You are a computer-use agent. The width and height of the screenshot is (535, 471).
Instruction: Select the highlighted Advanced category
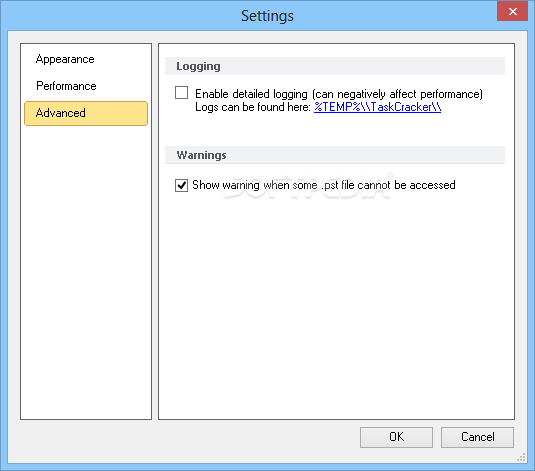[x=86, y=113]
